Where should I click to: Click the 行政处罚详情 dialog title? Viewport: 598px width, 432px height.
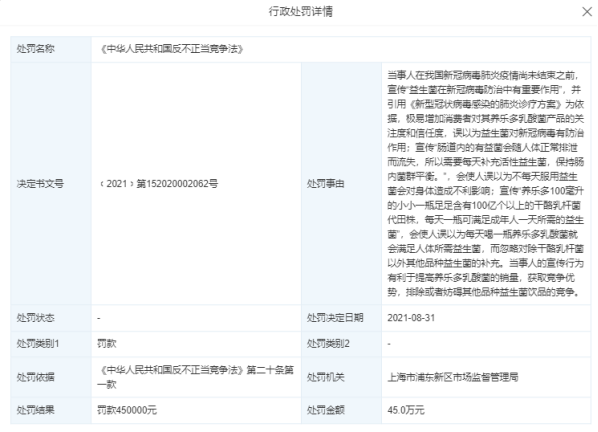click(x=301, y=11)
